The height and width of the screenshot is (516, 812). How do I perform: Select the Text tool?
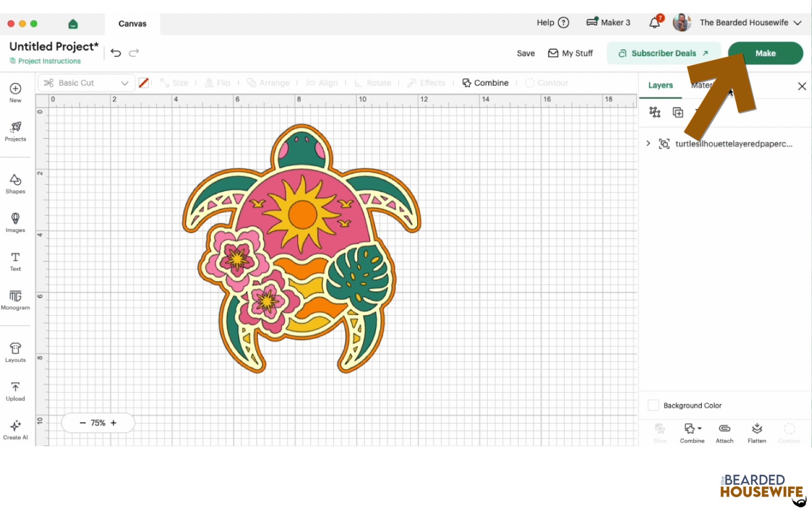coord(15,261)
